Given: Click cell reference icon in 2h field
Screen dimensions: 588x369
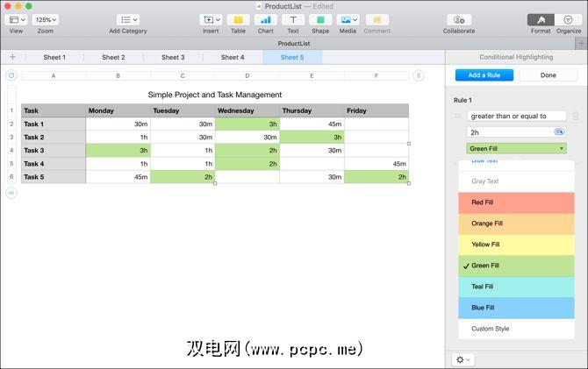Looking at the screenshot, I should click(x=559, y=131).
